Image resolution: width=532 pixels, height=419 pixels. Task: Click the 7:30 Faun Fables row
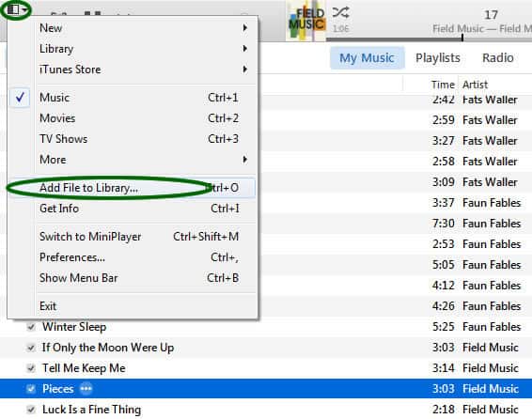(395, 224)
